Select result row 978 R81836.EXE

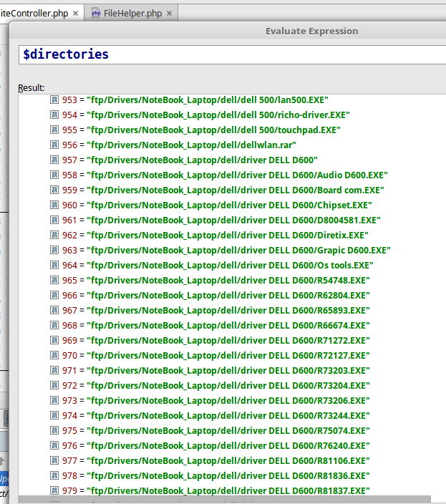(x=210, y=476)
